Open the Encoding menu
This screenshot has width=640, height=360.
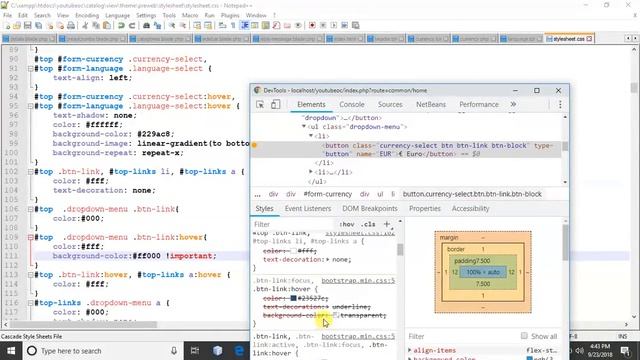pos(87,16)
